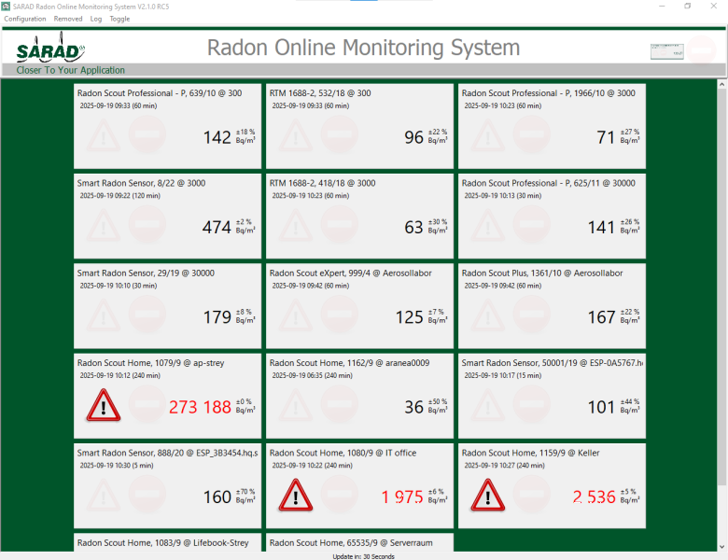This screenshot has height=560, width=728.
Task: Click the vertical scrollbar up arrow
Action: tap(721, 85)
